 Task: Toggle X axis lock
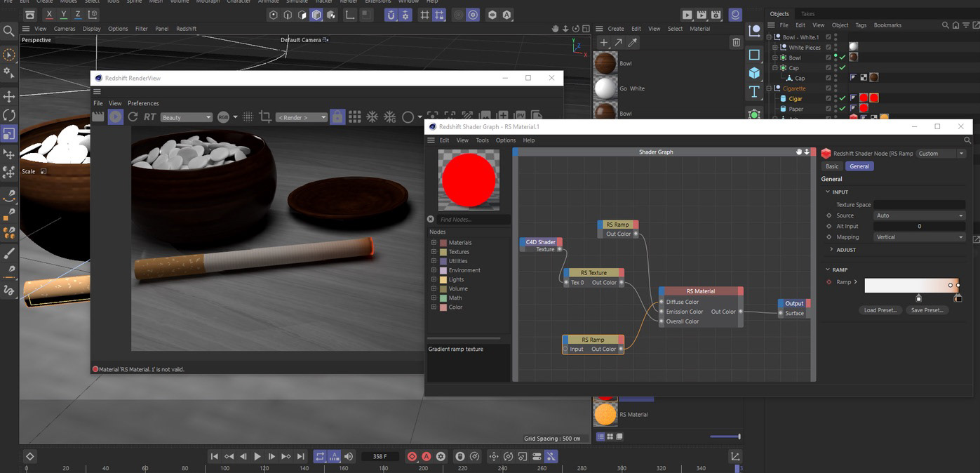pos(49,14)
